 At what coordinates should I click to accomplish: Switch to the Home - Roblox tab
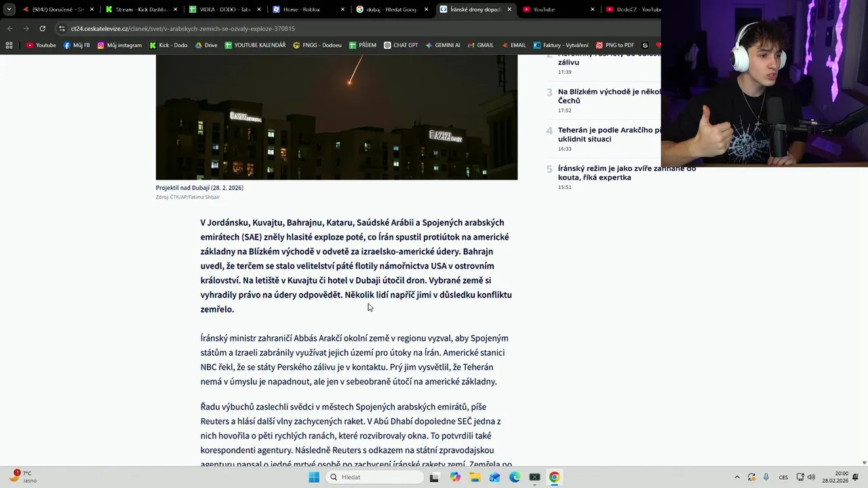308,9
